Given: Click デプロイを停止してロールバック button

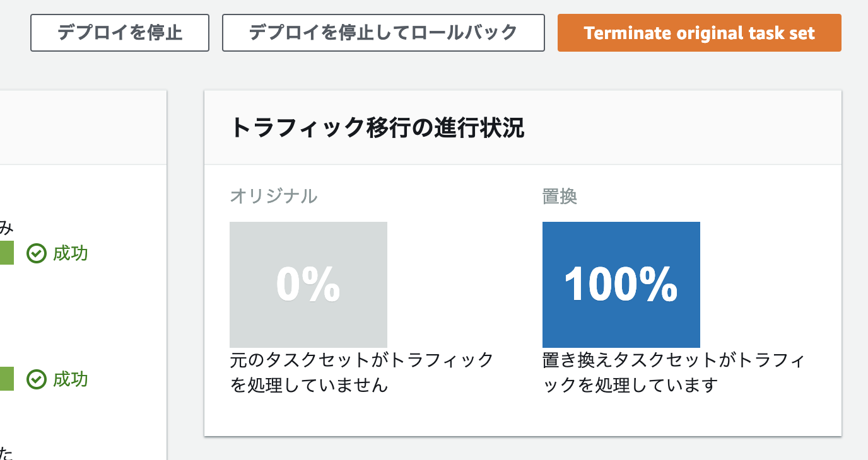Looking at the screenshot, I should (x=383, y=33).
